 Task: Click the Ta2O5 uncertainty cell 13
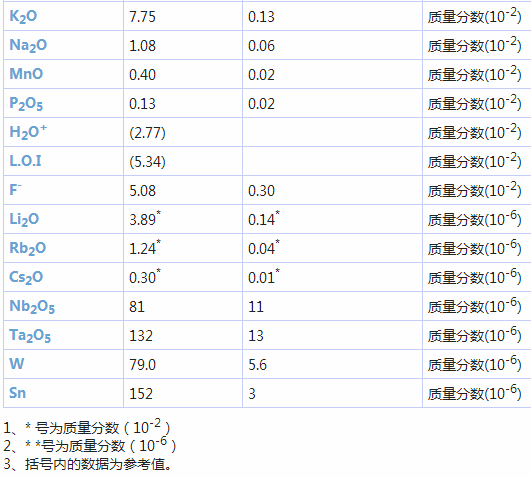coord(256,336)
